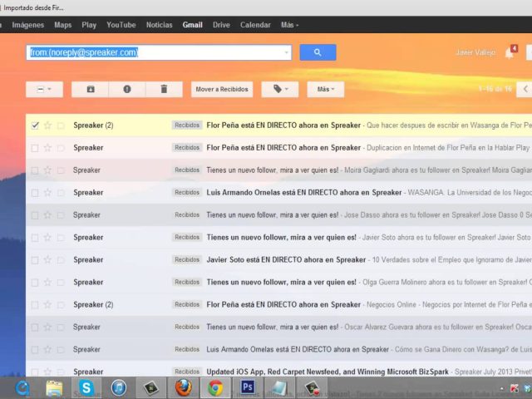Archive the selected conversation

click(91, 89)
